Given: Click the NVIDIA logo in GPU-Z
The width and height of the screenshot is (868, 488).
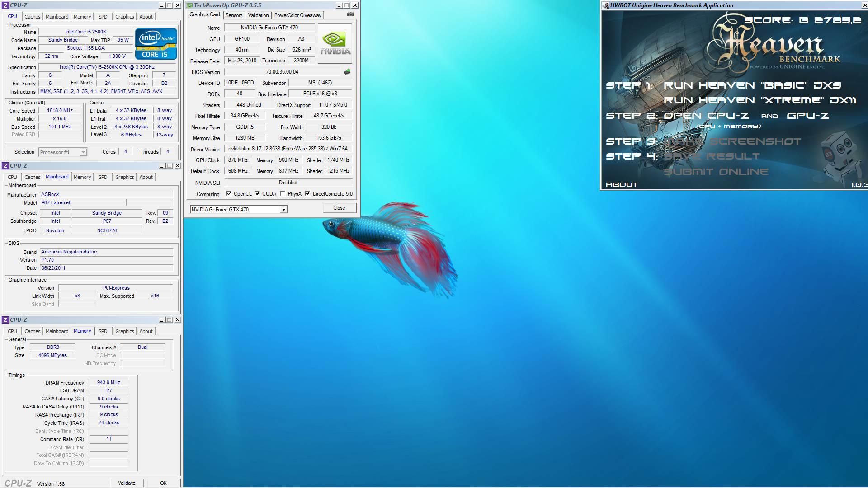Looking at the screenshot, I should 335,44.
